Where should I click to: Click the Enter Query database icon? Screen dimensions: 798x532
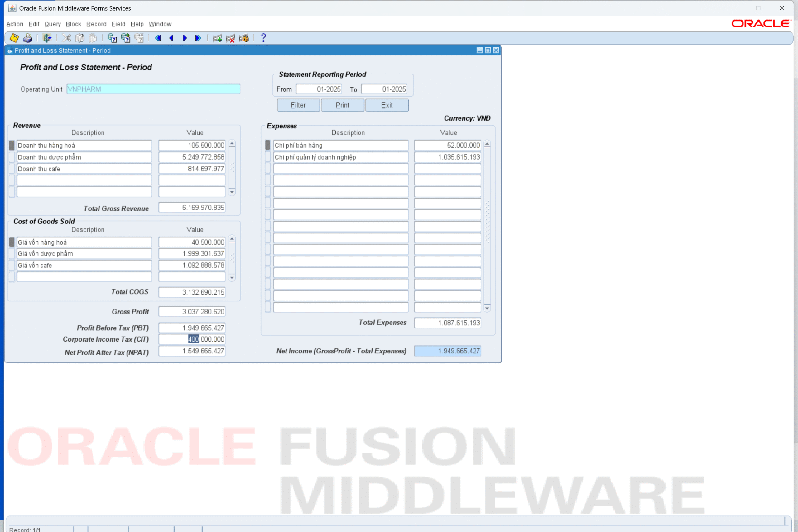(x=112, y=38)
